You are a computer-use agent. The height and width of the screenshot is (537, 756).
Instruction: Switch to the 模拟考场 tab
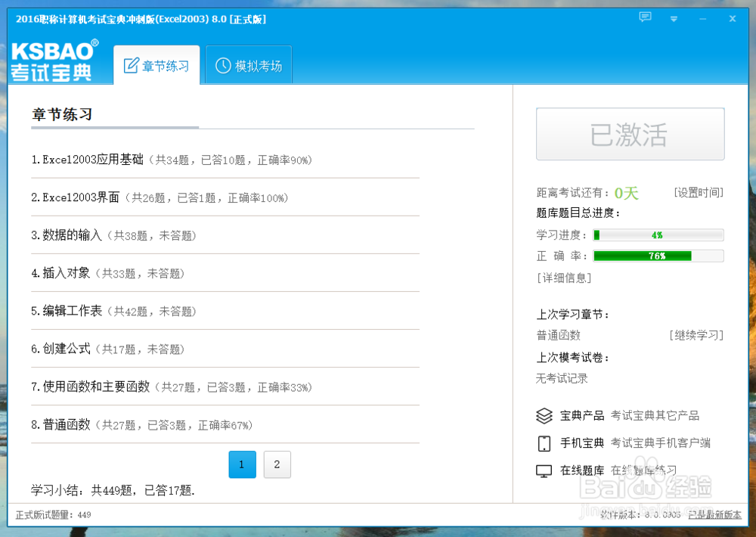249,65
